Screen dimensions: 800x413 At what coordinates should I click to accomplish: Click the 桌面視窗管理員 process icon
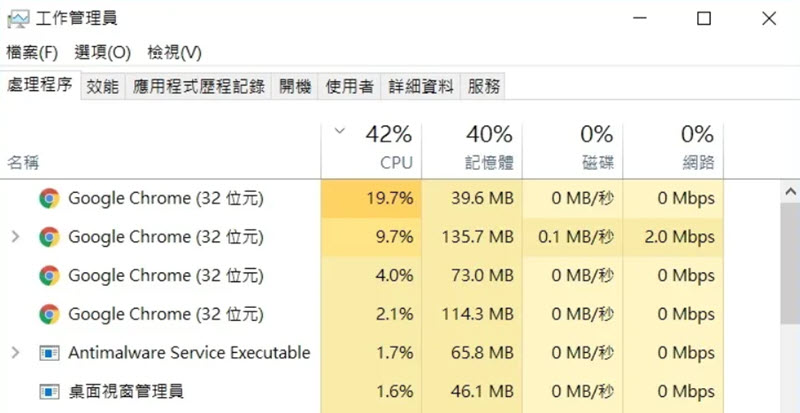[x=49, y=391]
